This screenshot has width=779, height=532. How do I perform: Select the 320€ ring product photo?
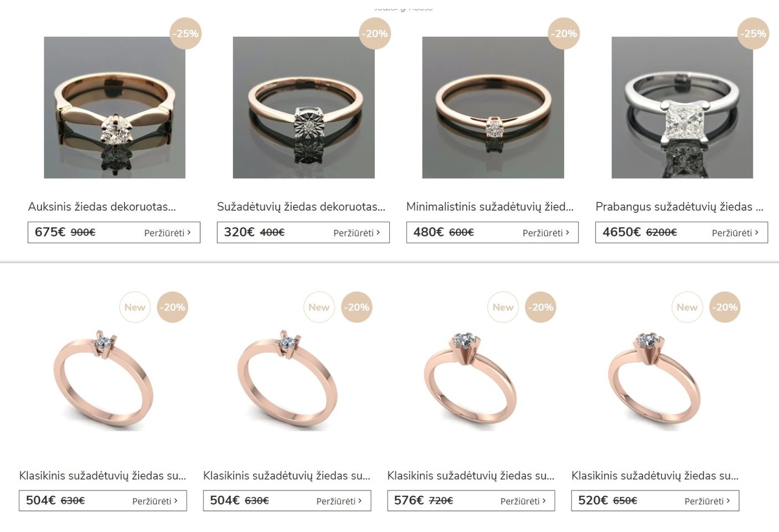pos(304,108)
